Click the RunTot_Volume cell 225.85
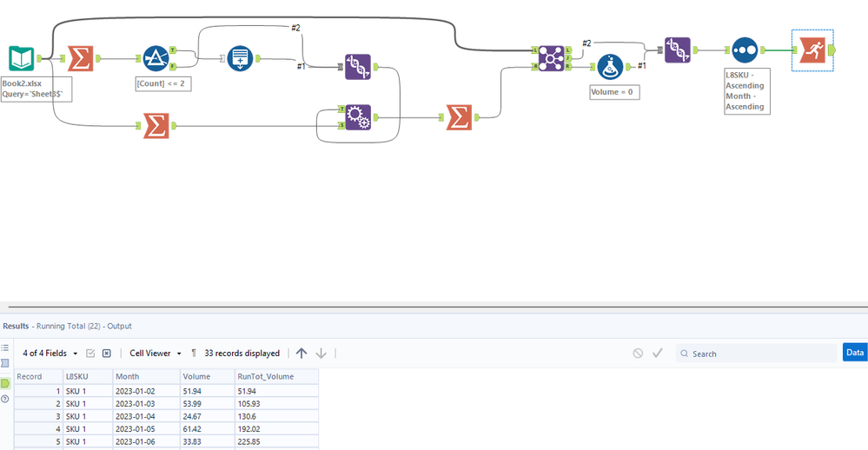 [276, 441]
